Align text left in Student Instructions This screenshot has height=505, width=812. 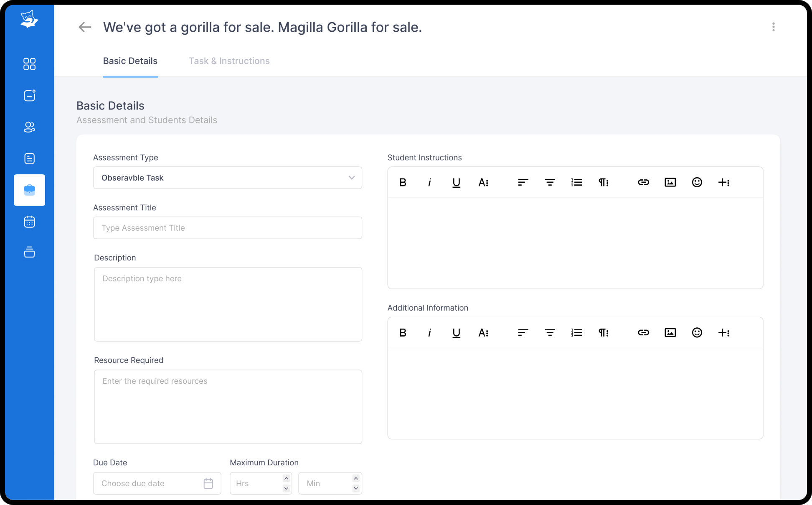click(523, 182)
